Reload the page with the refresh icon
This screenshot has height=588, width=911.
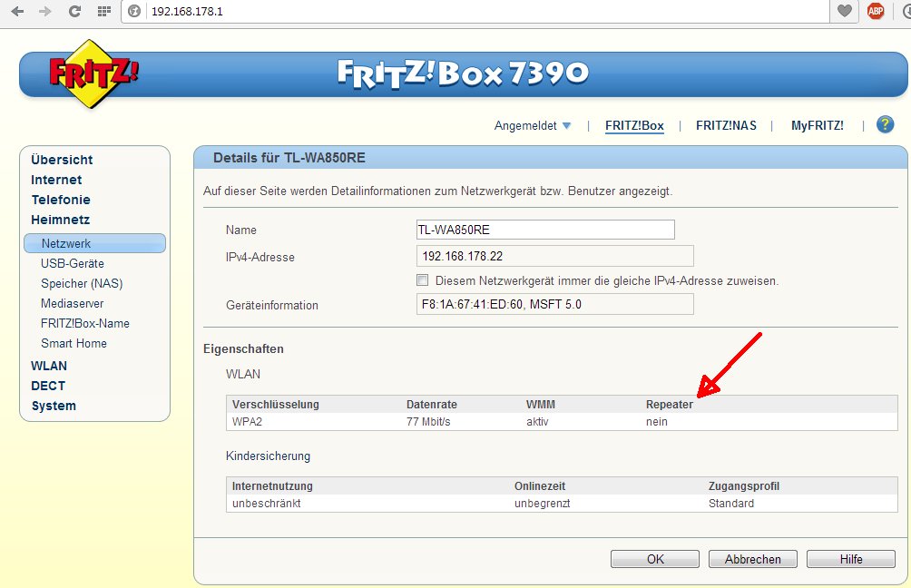(74, 11)
